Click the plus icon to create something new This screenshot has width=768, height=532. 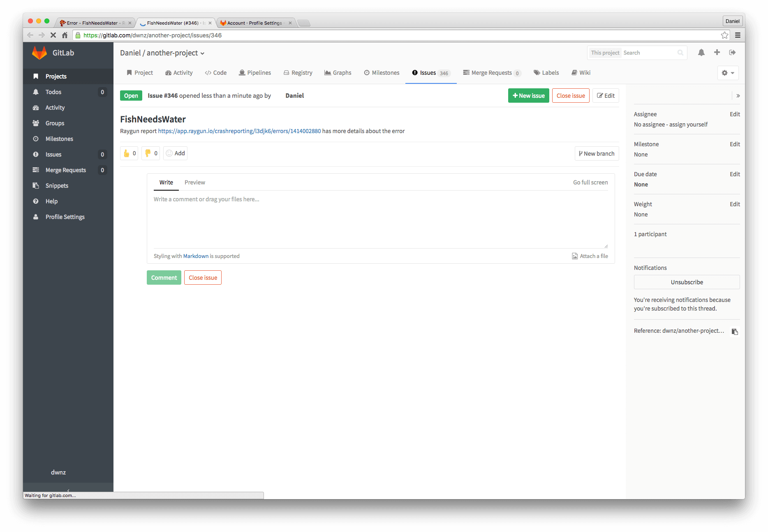717,52
